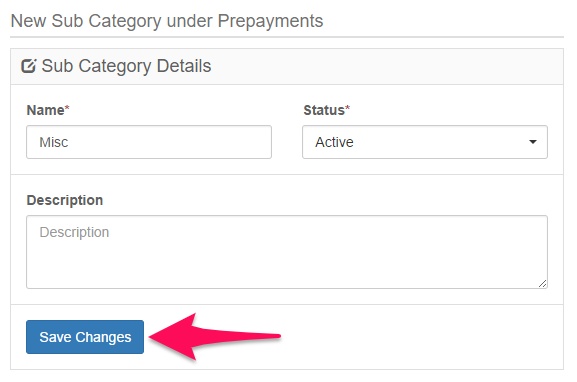Click the pink arrow pointing at Save Changes
The height and width of the screenshot is (382, 577).
point(215,336)
